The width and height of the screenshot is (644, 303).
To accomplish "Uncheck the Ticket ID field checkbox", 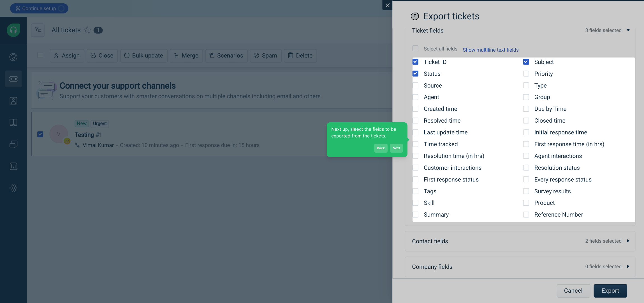I will point(415,62).
